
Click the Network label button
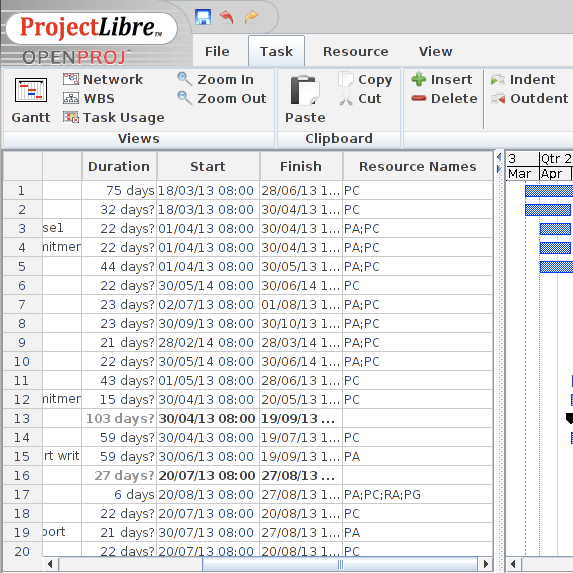click(x=113, y=79)
